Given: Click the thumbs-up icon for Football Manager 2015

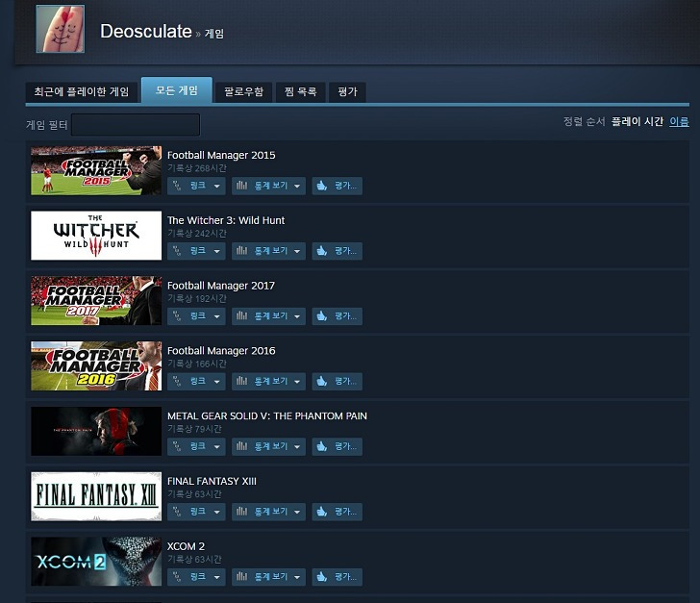Looking at the screenshot, I should click(321, 186).
